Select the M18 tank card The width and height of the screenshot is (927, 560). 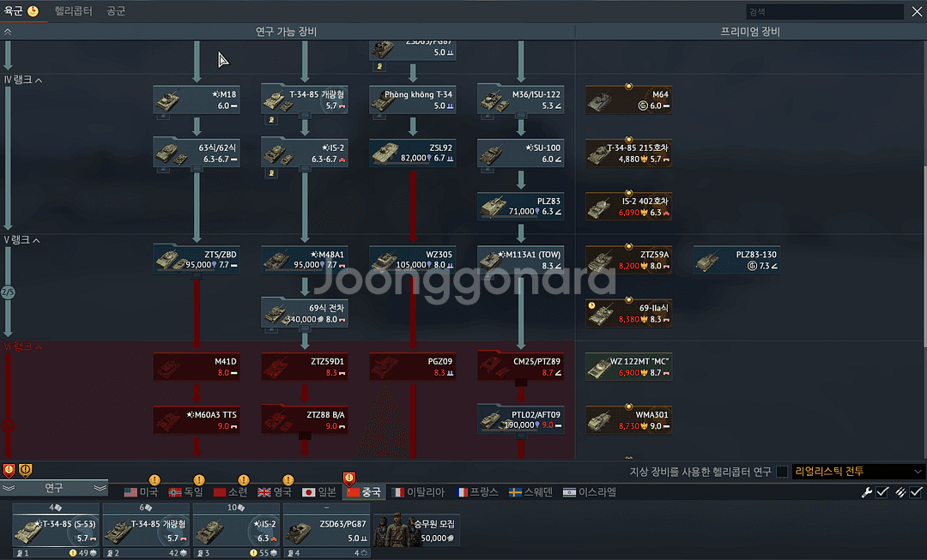pos(197,99)
